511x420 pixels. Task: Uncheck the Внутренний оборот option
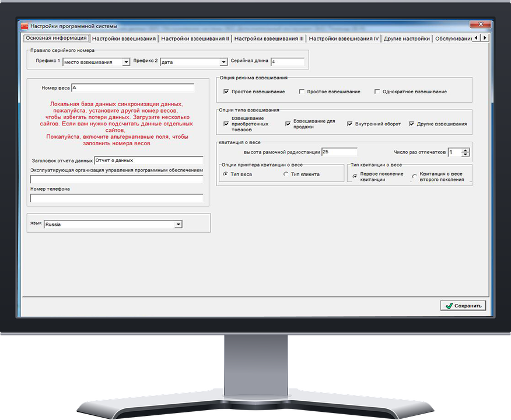click(350, 124)
